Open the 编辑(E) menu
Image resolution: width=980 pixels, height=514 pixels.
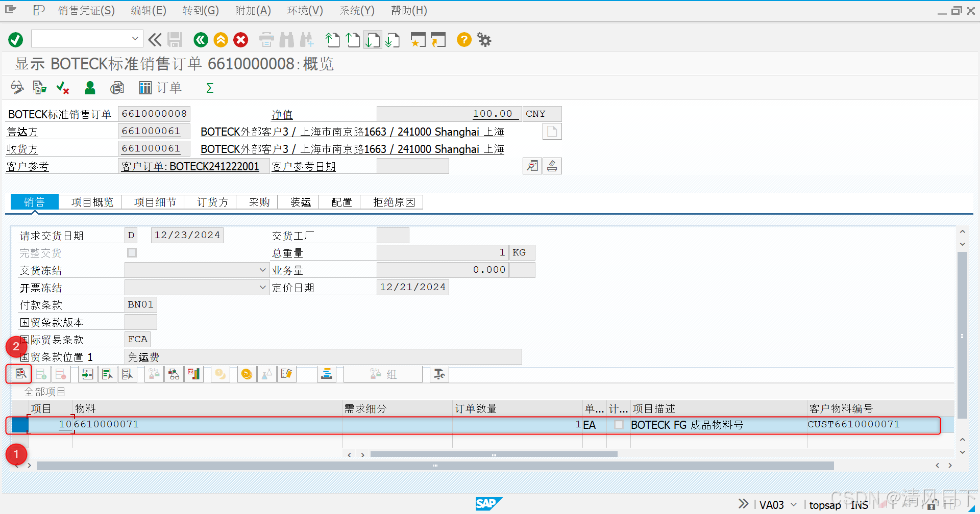click(x=149, y=11)
